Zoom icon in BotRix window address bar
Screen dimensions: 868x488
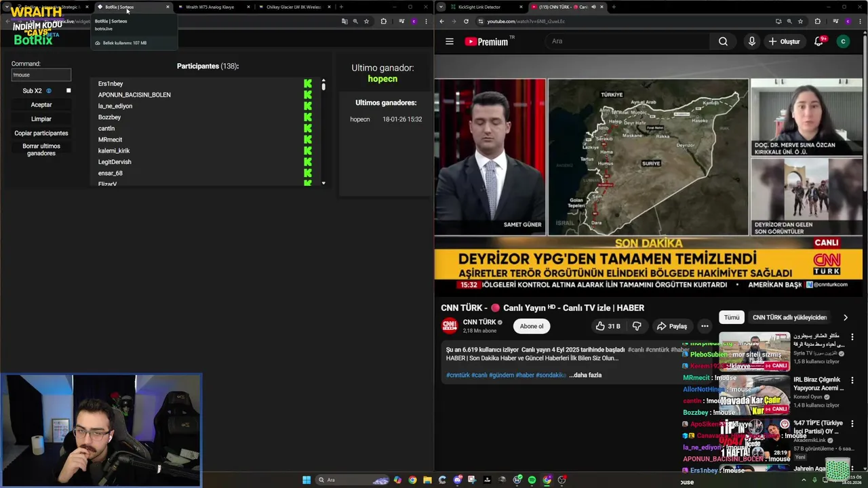[x=355, y=21]
